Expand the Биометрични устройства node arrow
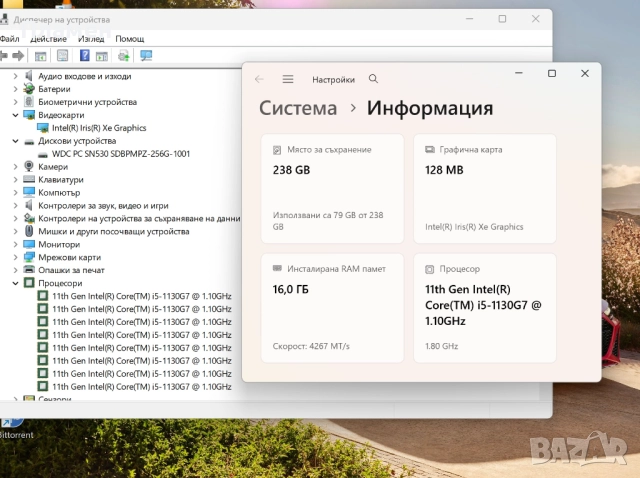 [x=15, y=102]
